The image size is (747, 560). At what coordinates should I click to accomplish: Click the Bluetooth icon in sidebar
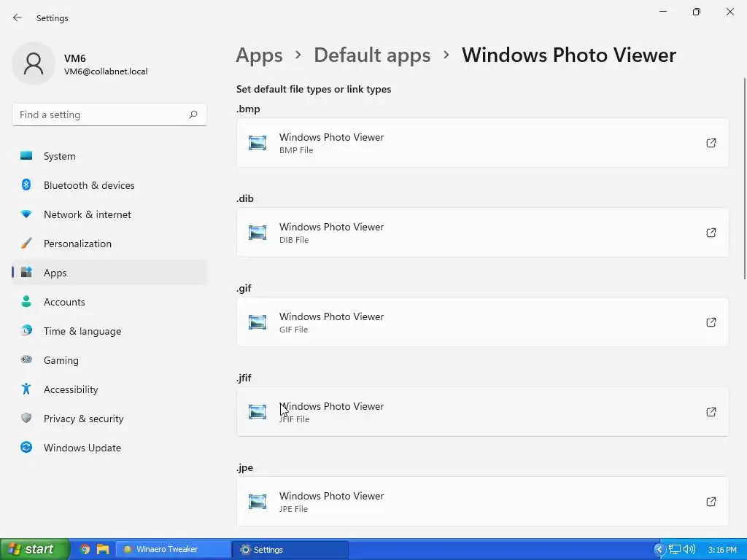pos(26,184)
